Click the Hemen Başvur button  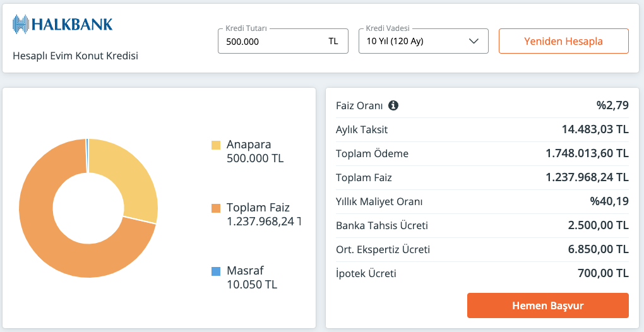pos(548,305)
